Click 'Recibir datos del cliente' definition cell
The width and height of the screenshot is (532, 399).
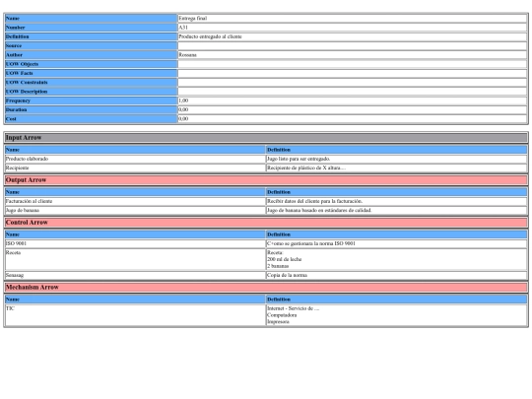click(x=396, y=201)
